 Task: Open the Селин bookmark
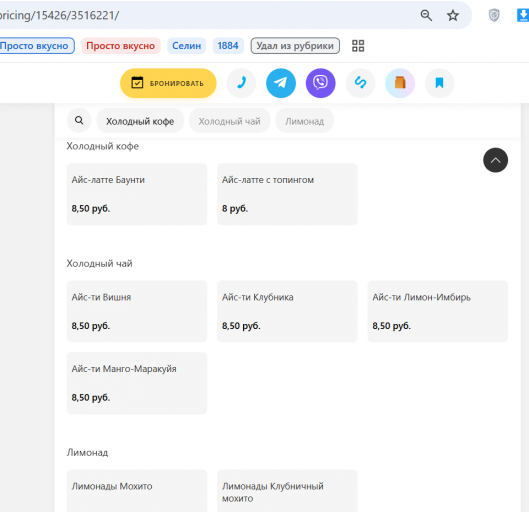[187, 46]
